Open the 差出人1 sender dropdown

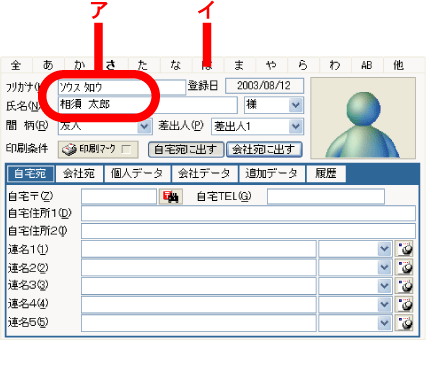tap(296, 126)
